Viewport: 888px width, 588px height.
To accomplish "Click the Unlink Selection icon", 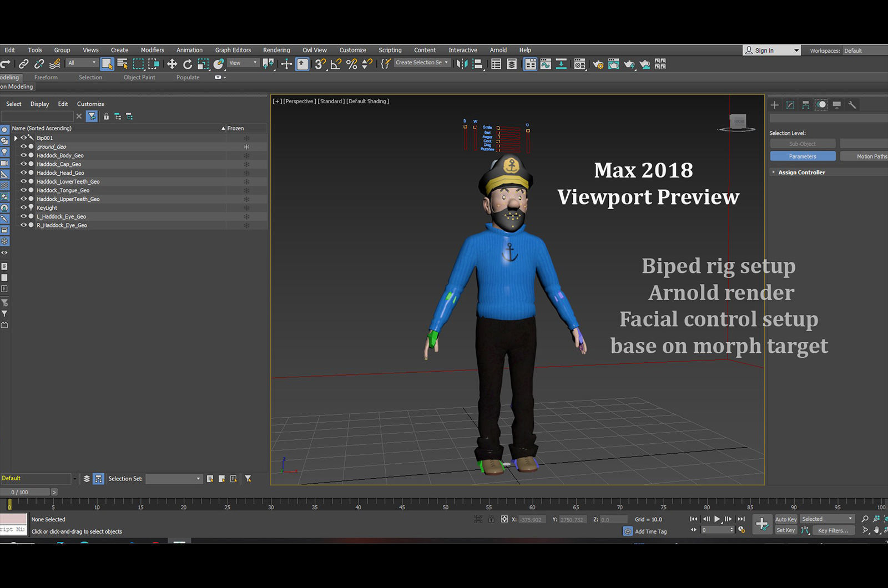I will 39,64.
